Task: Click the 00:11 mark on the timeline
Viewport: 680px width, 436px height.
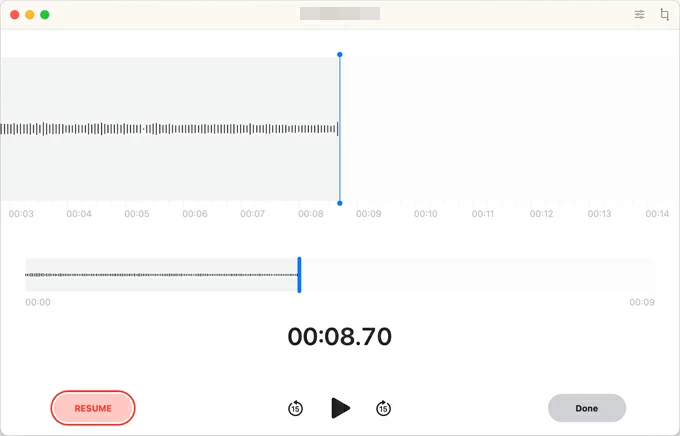Action: (484, 214)
